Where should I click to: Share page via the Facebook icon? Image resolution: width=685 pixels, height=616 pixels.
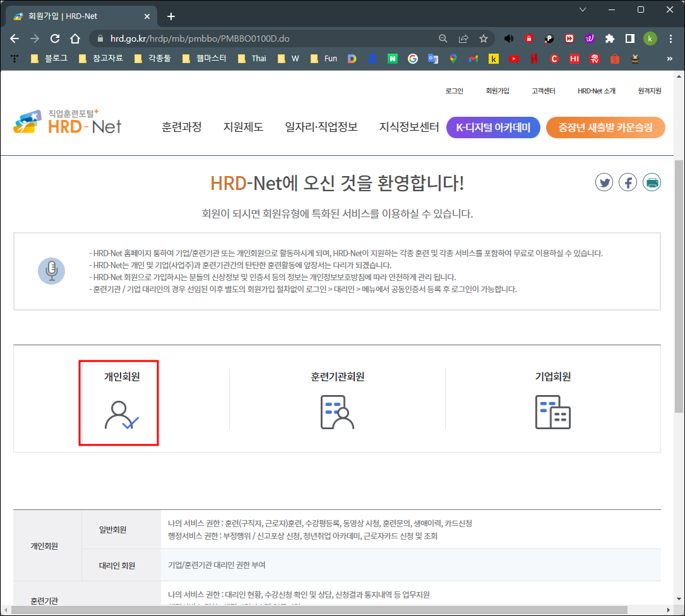point(628,182)
